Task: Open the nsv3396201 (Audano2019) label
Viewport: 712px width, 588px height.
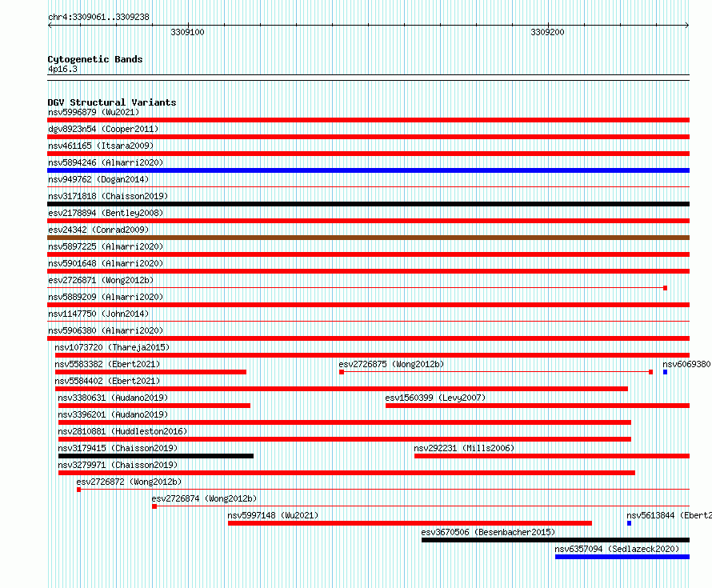Action: tap(113, 414)
